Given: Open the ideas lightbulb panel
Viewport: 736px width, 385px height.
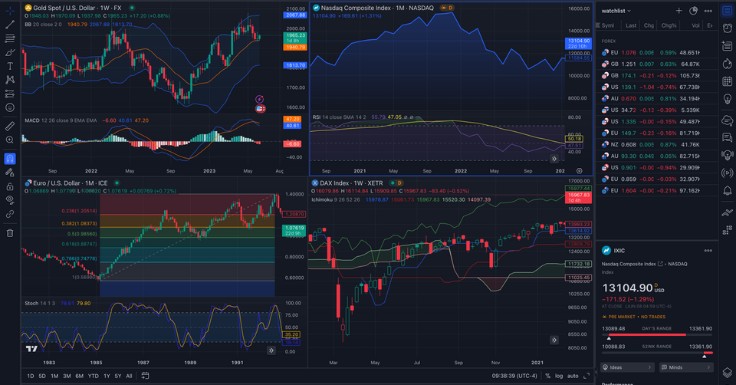Looking at the screenshot, I should point(727,99).
